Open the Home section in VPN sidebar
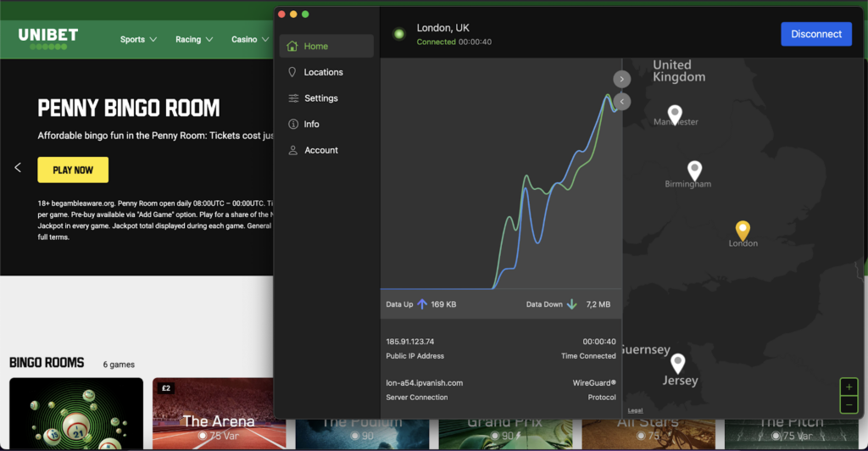 coord(326,46)
